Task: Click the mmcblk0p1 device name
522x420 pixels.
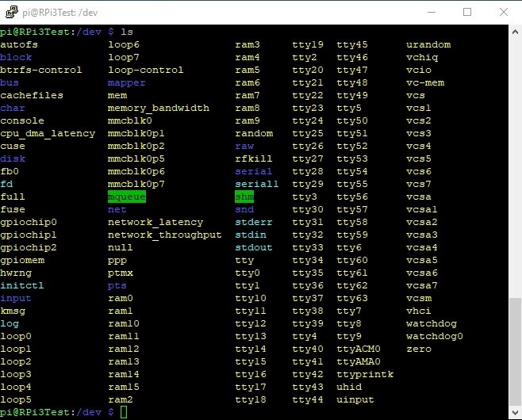Action: [x=136, y=133]
